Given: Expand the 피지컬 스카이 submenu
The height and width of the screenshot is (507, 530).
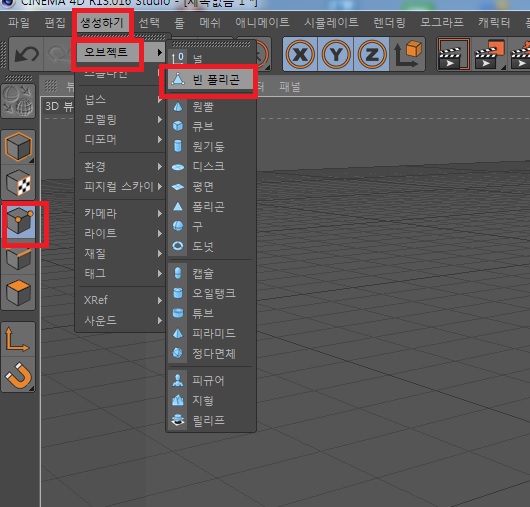Looking at the screenshot, I should pos(121,186).
